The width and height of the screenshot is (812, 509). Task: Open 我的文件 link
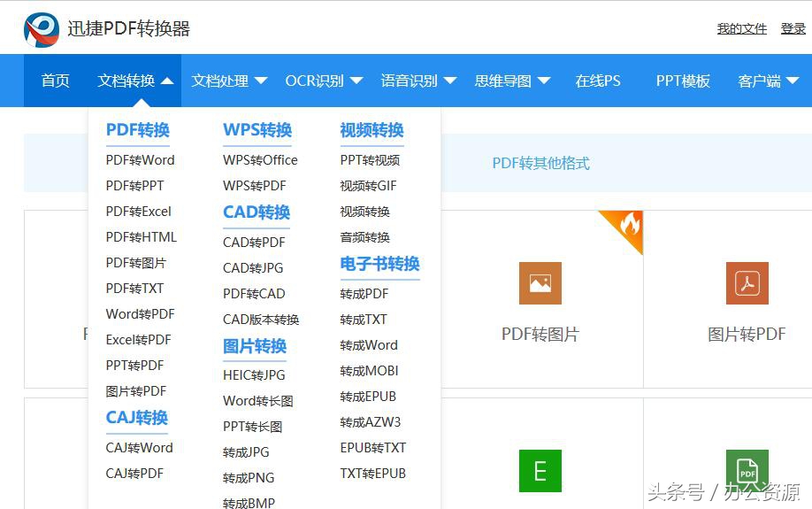pyautogui.click(x=741, y=29)
